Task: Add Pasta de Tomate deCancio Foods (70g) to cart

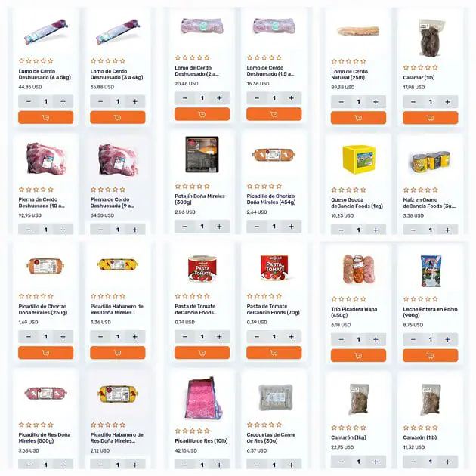Action: (274, 352)
